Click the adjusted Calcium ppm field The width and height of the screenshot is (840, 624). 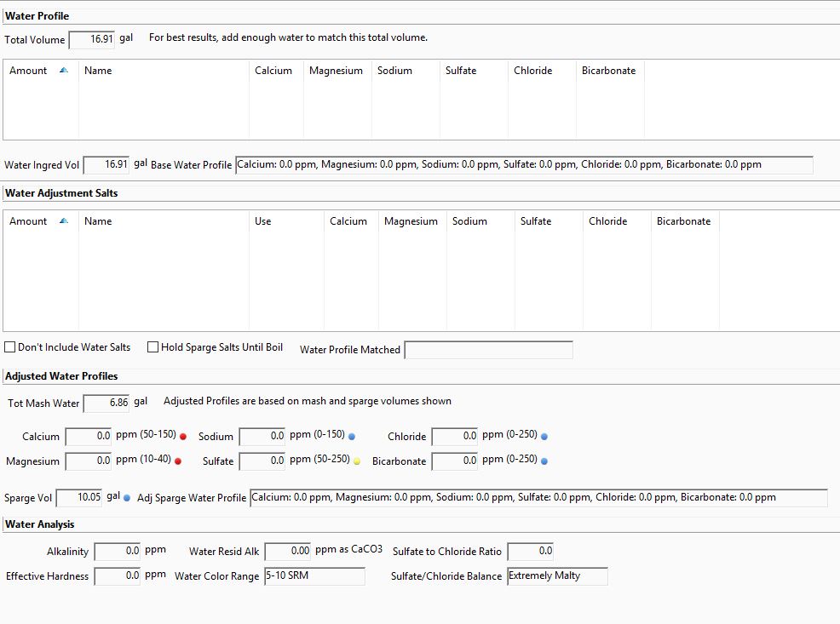pos(89,436)
